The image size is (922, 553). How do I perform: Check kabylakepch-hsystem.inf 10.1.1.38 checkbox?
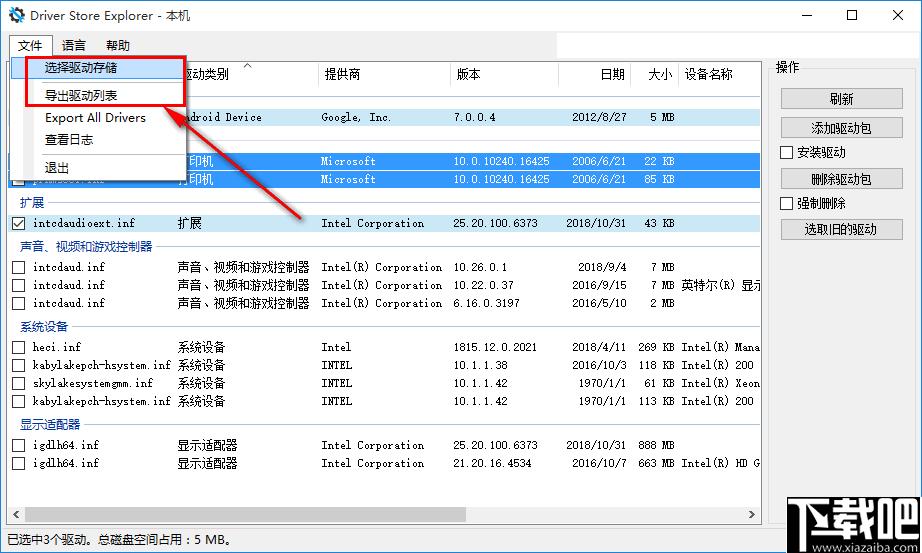pos(19,365)
